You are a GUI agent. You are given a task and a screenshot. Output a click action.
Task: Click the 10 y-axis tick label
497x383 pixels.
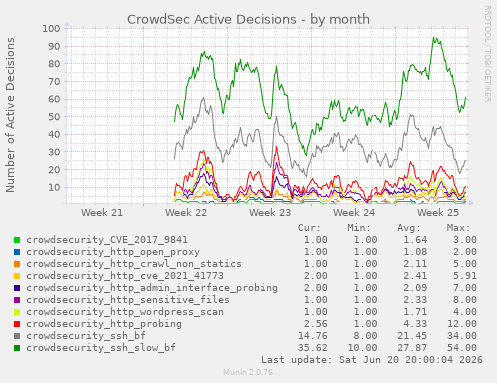(x=54, y=187)
